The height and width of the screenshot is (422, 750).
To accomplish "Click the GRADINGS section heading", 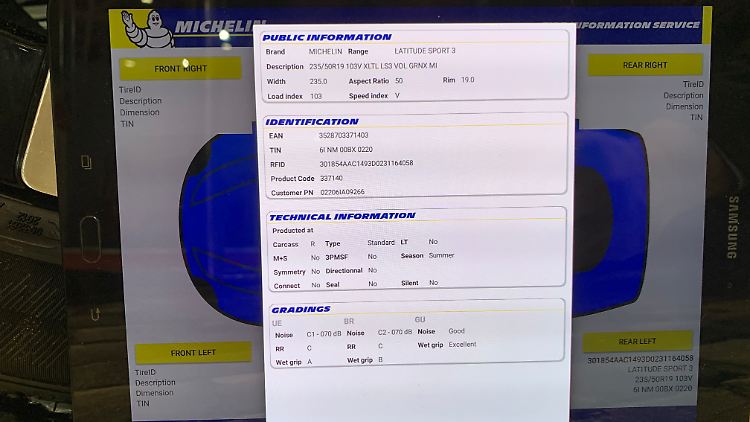I will [x=301, y=310].
